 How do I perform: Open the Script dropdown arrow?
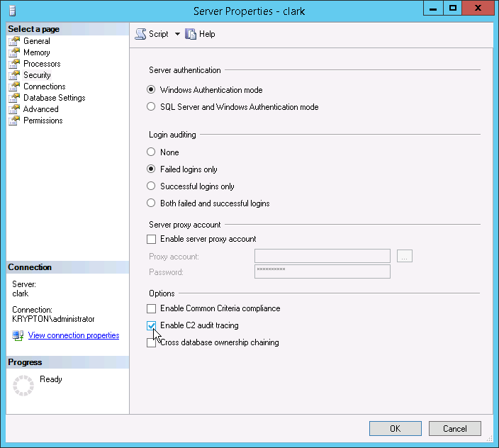(x=177, y=34)
